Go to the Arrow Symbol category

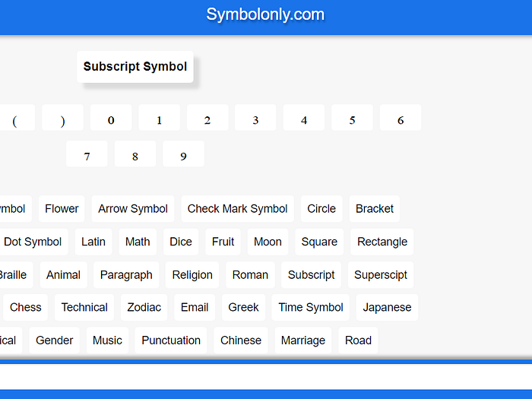pos(133,208)
